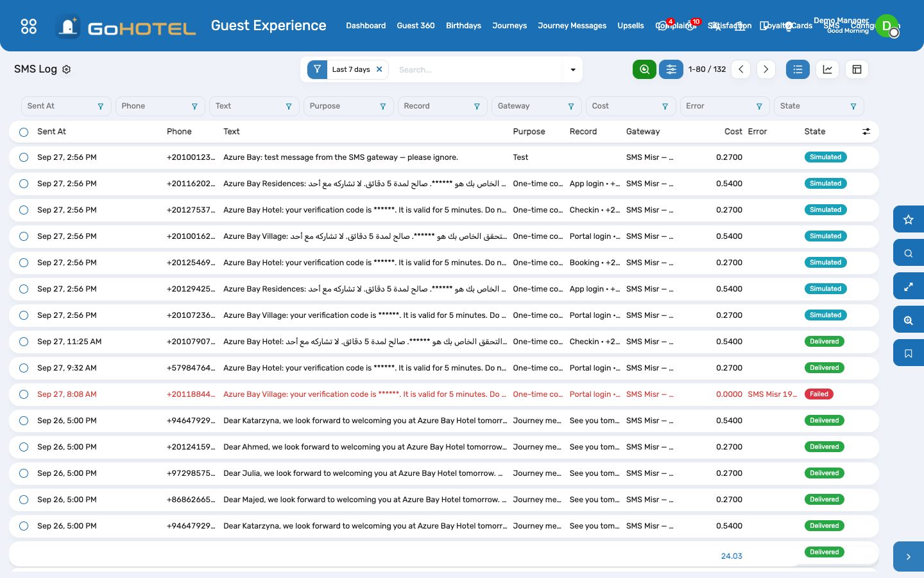924x578 pixels.
Task: Click the search input field
Action: (x=478, y=69)
